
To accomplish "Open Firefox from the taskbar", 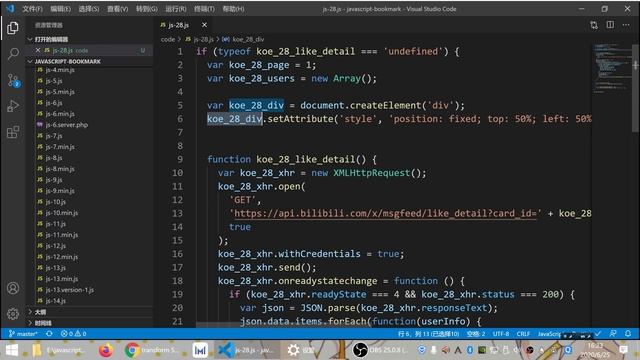I will pos(106,350).
